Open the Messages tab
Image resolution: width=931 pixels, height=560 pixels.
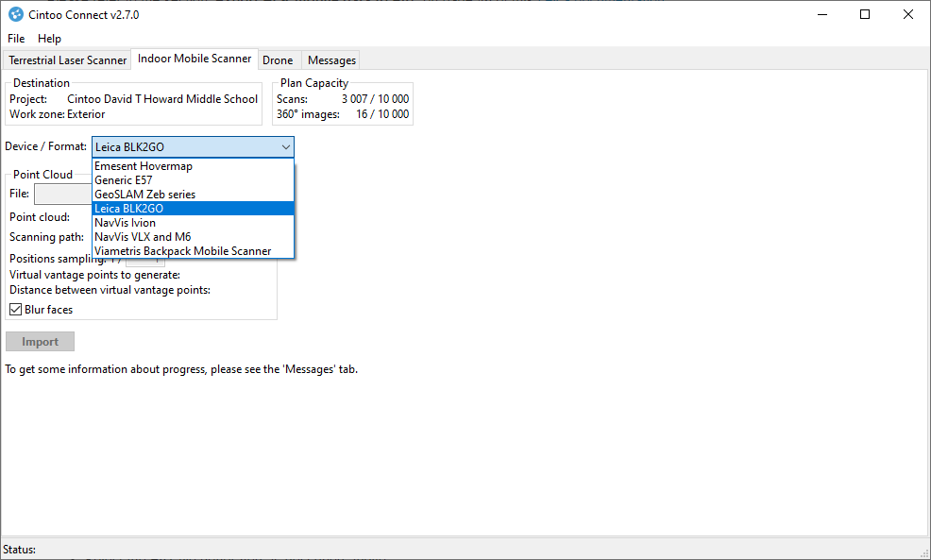[331, 60]
